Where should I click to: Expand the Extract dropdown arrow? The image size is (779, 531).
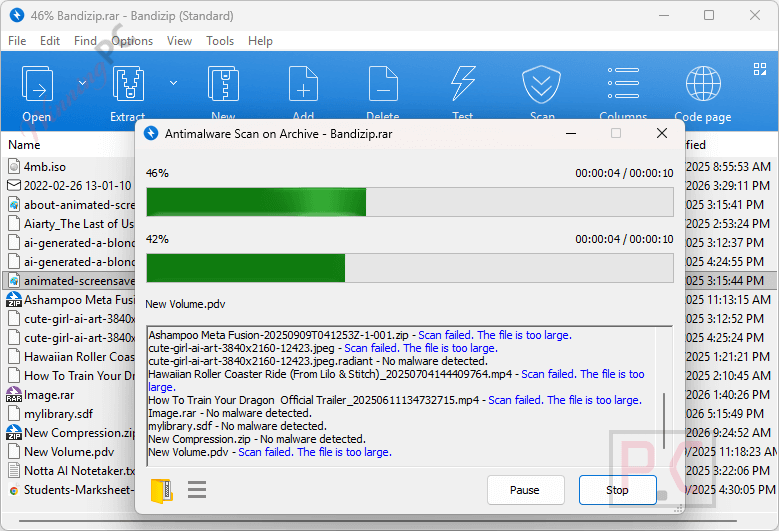coord(173,83)
